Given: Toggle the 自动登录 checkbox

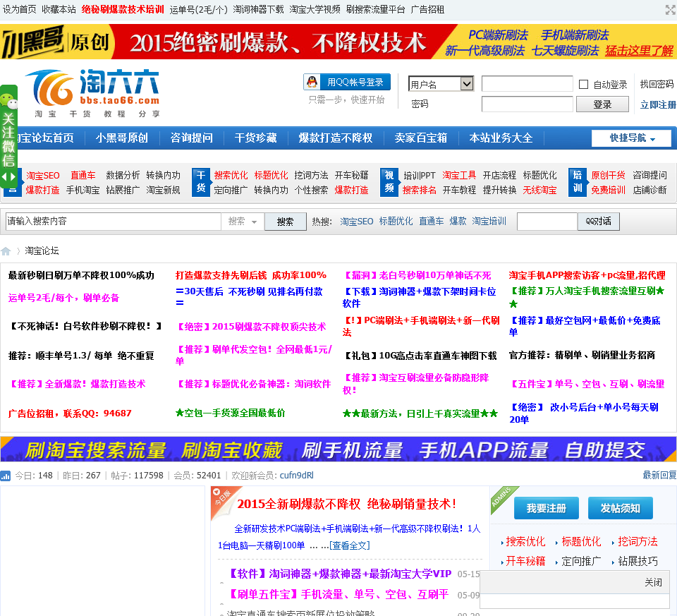Looking at the screenshot, I should (583, 84).
